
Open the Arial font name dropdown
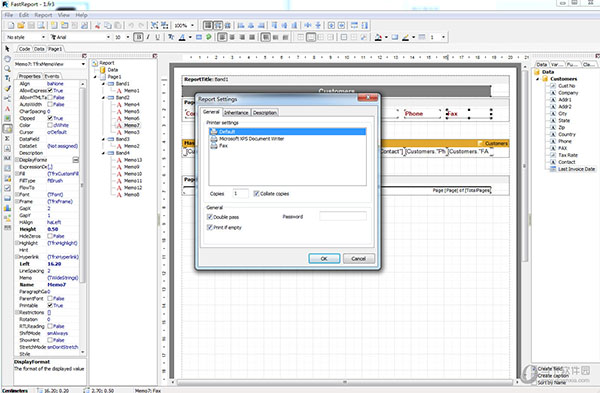click(108, 37)
